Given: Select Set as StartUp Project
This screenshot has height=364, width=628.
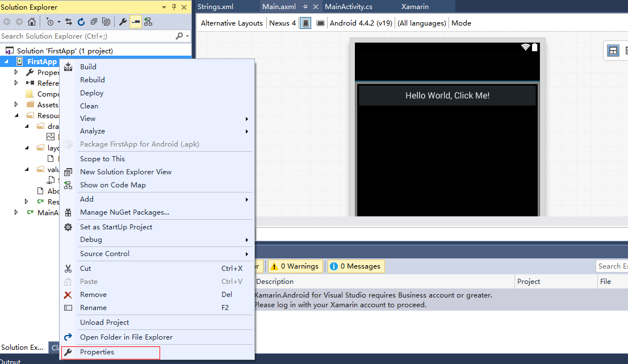Looking at the screenshot, I should [x=157, y=227].
